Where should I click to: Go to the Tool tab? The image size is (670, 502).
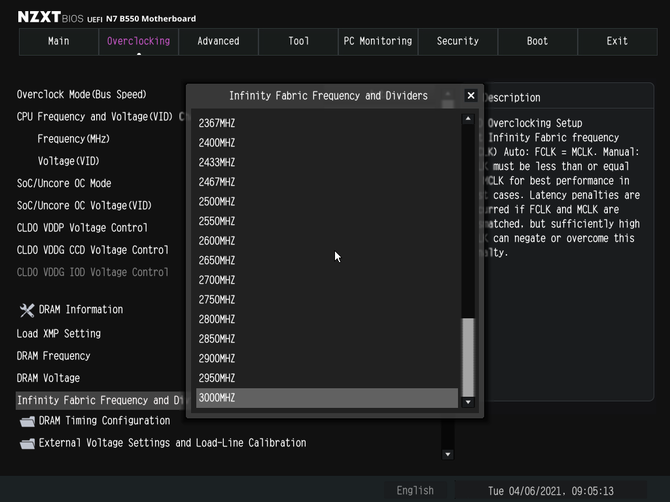[x=298, y=41]
